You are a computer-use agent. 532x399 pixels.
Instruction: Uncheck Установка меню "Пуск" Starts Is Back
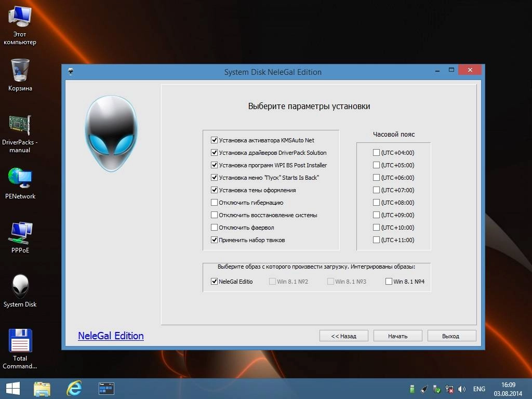pyautogui.click(x=214, y=178)
